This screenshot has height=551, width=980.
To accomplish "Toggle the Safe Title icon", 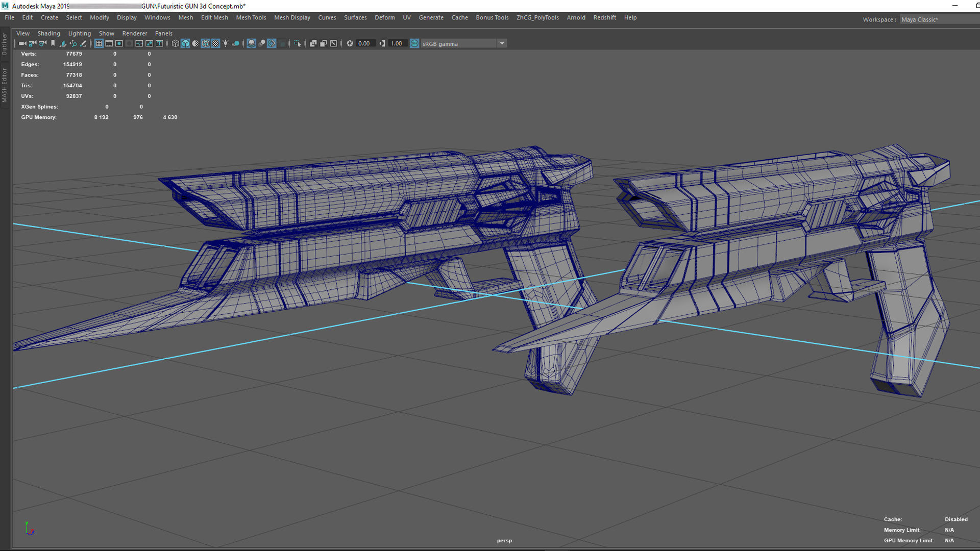I will 159,43.
